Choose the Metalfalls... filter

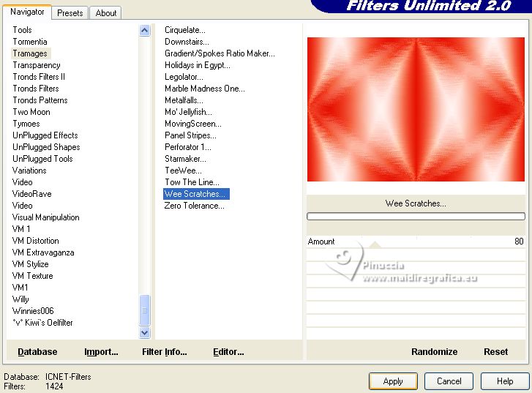[184, 100]
